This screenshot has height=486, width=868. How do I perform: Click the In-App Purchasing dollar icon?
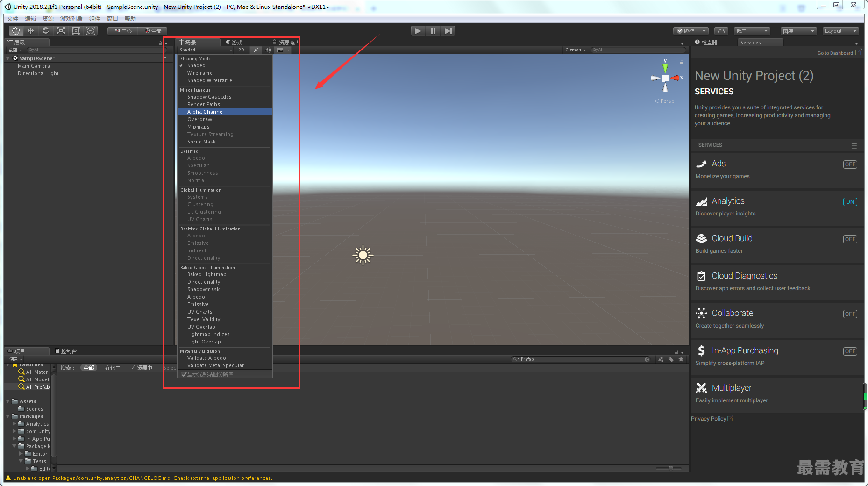click(701, 350)
